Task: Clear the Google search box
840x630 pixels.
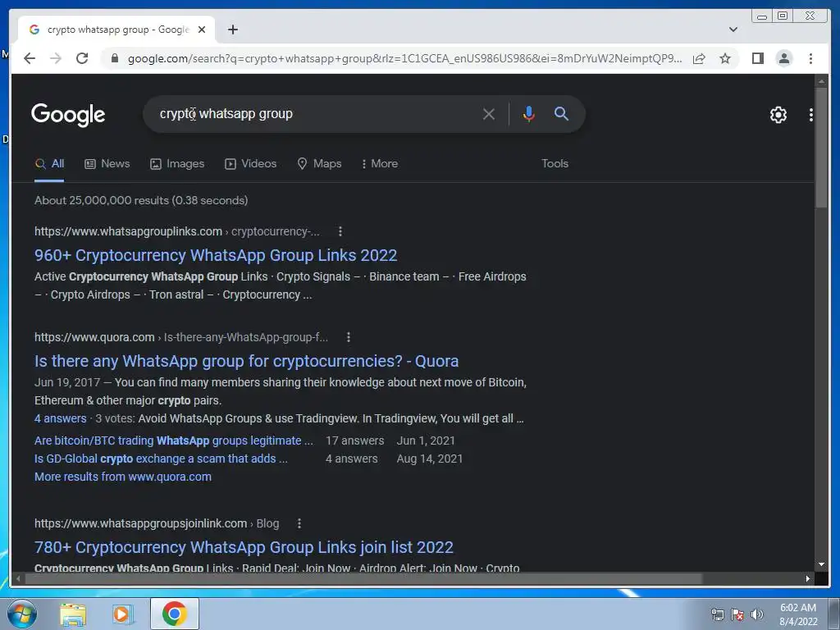Action: [x=489, y=113]
